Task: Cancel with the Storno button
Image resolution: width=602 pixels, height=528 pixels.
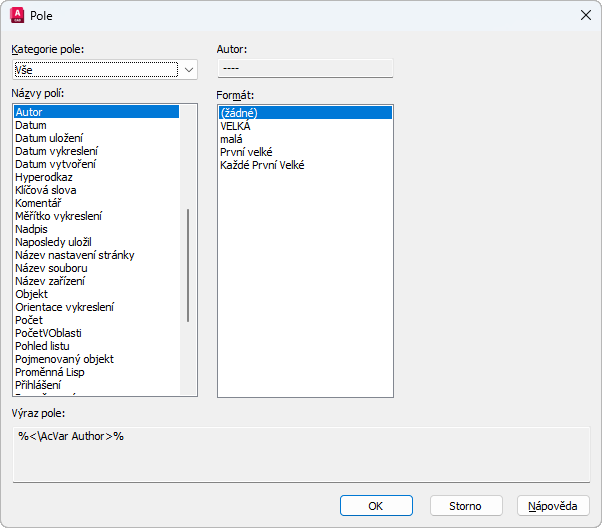Action: 466,506
